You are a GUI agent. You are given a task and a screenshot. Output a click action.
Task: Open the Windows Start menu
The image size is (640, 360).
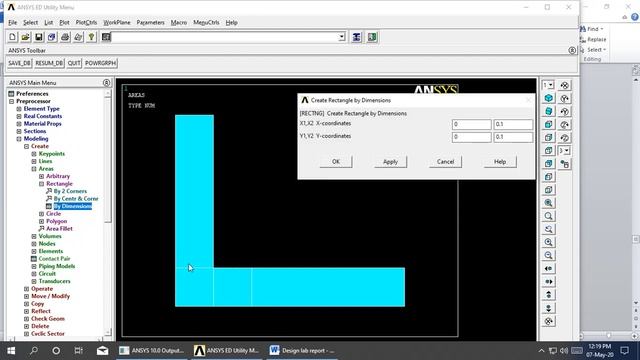[x=11, y=351]
